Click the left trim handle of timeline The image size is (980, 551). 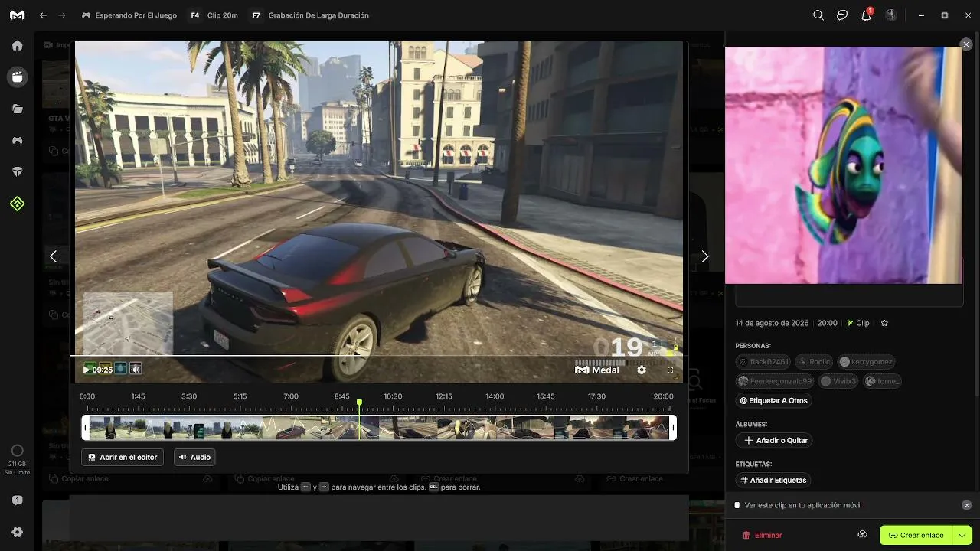click(x=86, y=427)
